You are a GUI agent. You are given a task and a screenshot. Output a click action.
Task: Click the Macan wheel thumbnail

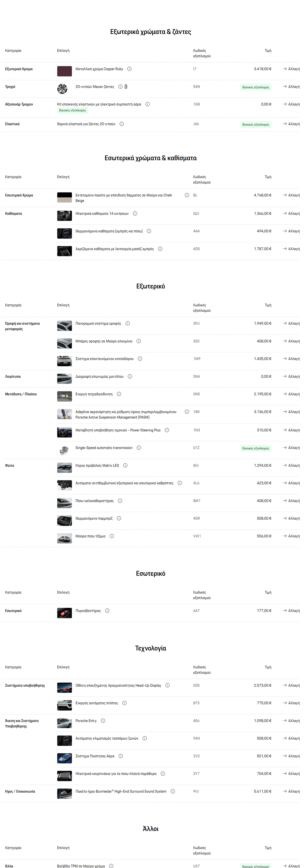point(62,89)
